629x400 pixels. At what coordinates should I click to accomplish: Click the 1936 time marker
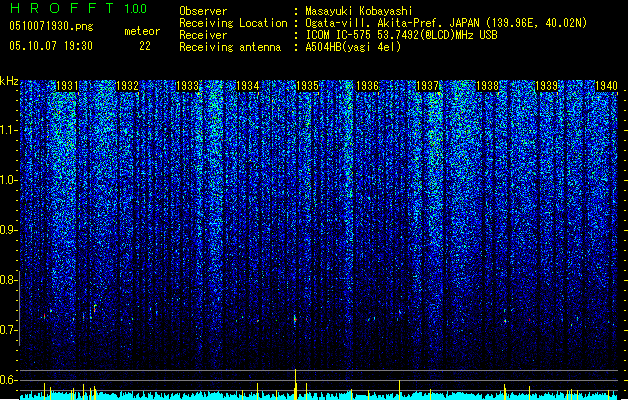click(x=367, y=86)
